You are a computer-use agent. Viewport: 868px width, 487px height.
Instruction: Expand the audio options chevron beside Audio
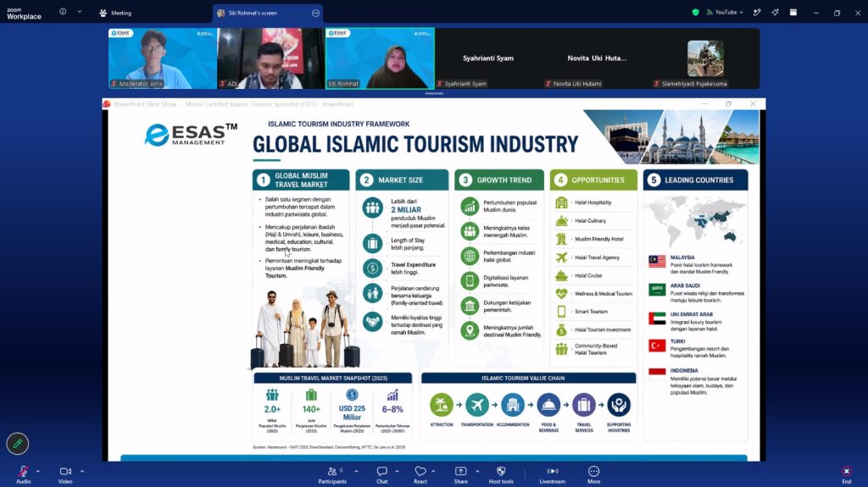point(37,472)
